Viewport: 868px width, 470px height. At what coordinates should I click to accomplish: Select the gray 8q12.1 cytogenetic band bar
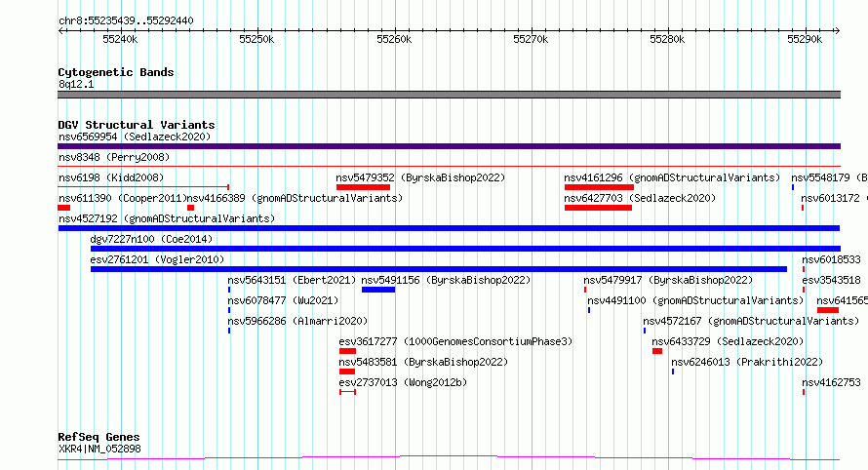click(449, 95)
